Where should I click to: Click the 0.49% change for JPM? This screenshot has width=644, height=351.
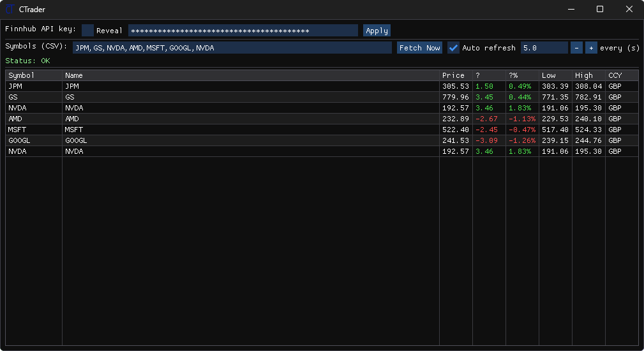pos(520,86)
